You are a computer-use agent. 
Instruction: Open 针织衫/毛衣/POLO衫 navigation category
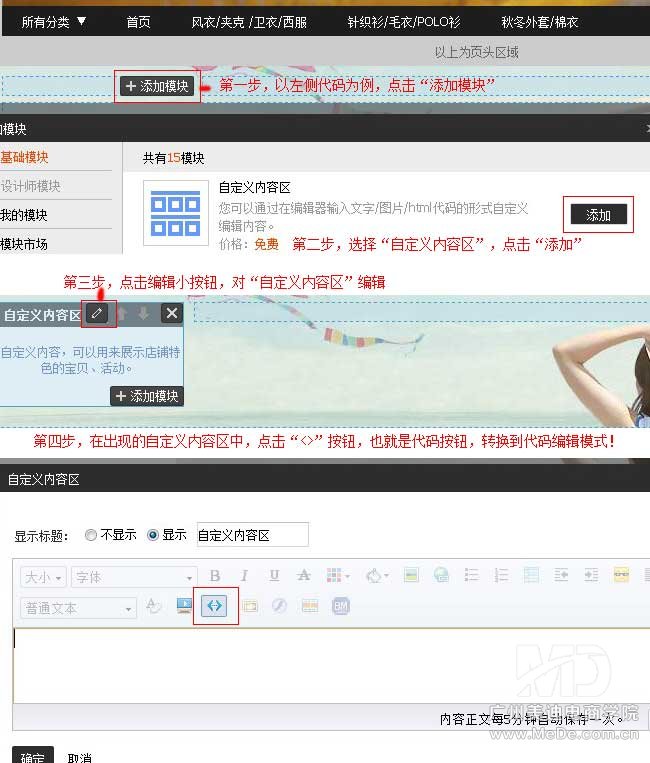coord(404,22)
